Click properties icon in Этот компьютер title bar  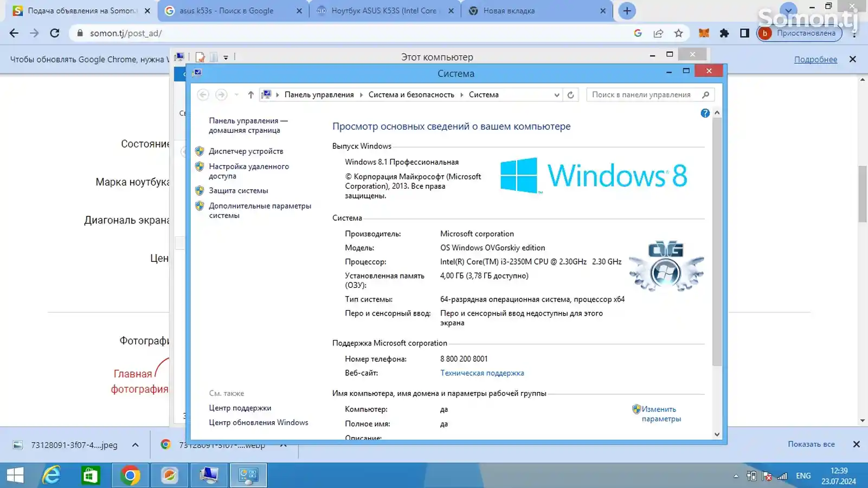tap(200, 57)
